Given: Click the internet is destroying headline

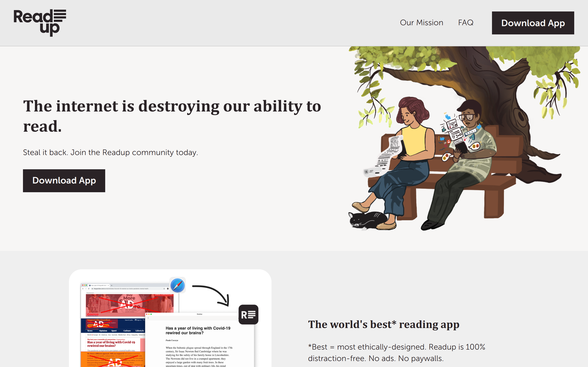Looking at the screenshot, I should (x=172, y=116).
